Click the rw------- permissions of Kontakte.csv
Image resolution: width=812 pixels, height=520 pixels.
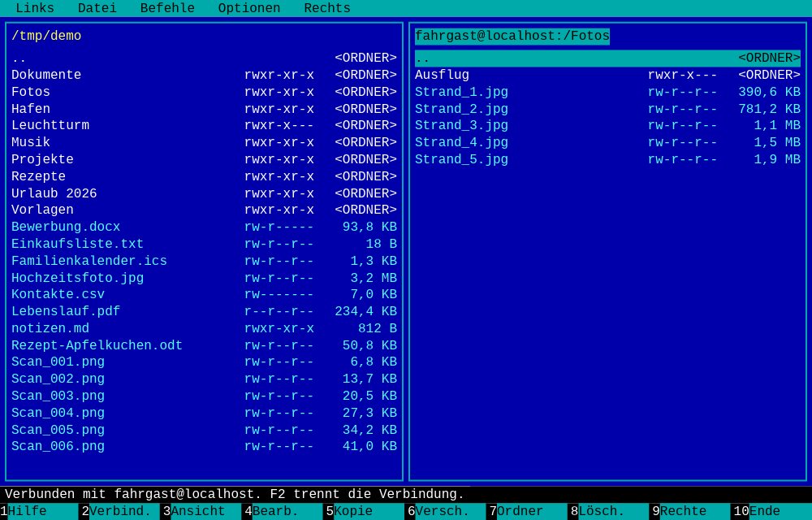[279, 294]
